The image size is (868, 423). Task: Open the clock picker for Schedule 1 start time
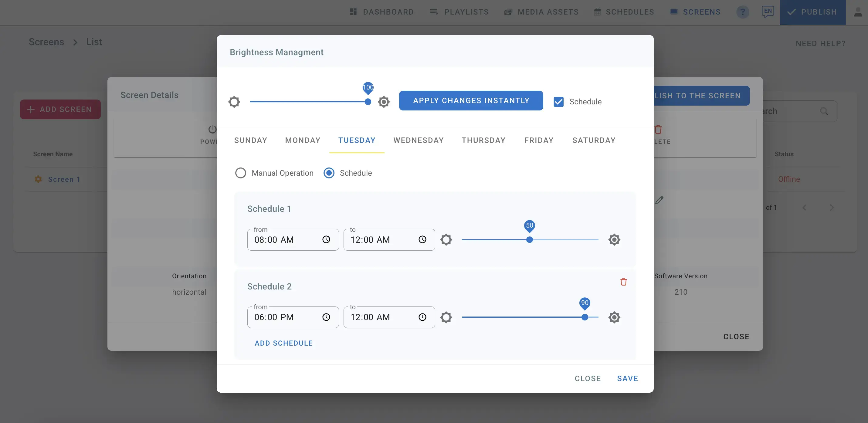pos(326,239)
